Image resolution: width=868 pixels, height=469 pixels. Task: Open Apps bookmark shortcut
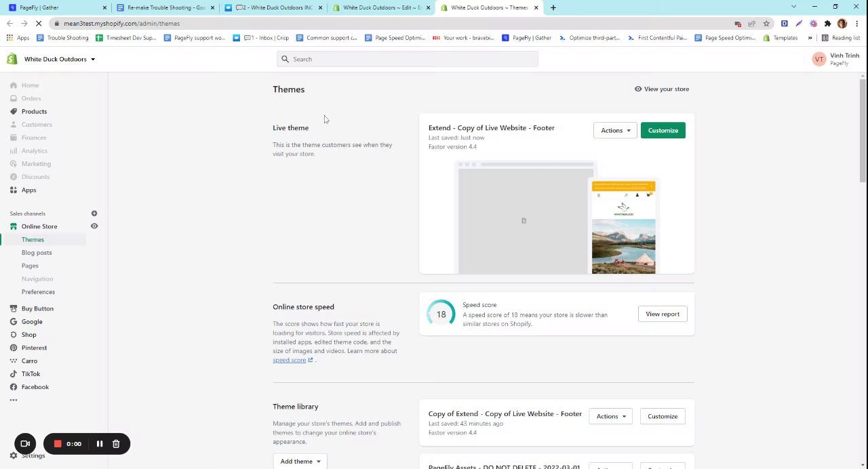(x=18, y=38)
